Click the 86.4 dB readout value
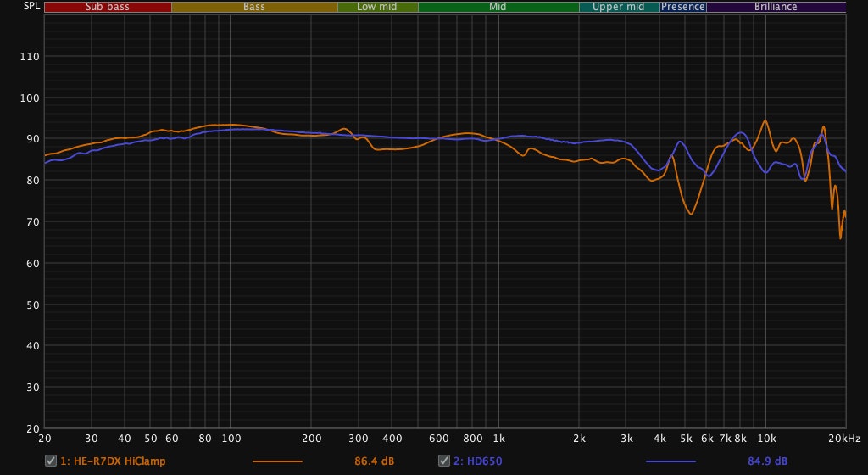The height and width of the screenshot is (475, 868). tap(374, 461)
